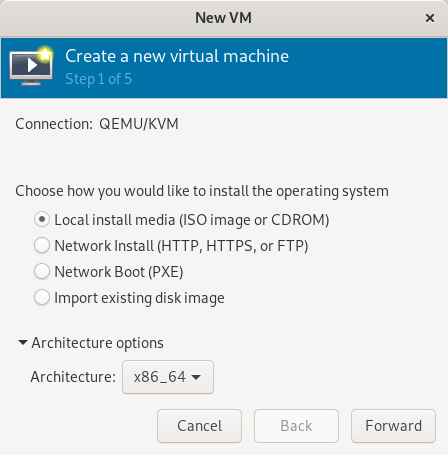
Task: Select the Local install media radio button
Action: 42,220
